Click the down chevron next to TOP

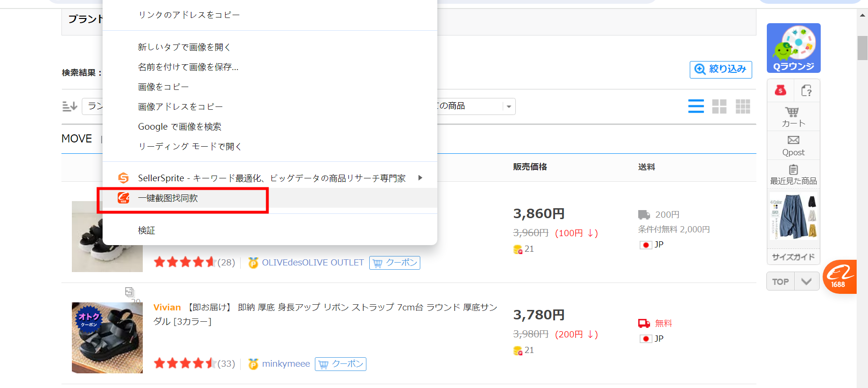[x=807, y=282]
